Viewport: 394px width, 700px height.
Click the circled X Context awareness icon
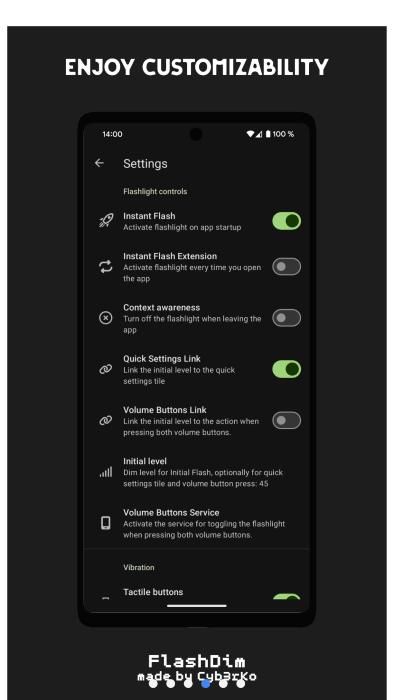tap(106, 318)
